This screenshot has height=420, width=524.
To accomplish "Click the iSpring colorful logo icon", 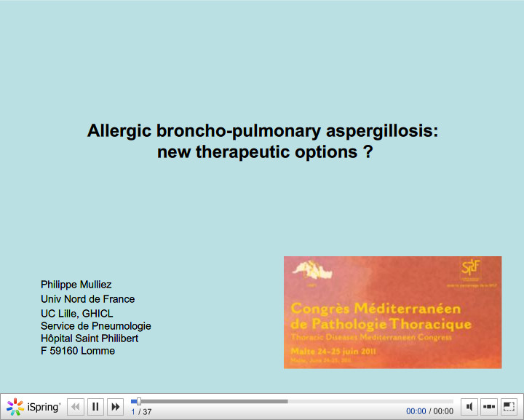I will click(x=15, y=407).
